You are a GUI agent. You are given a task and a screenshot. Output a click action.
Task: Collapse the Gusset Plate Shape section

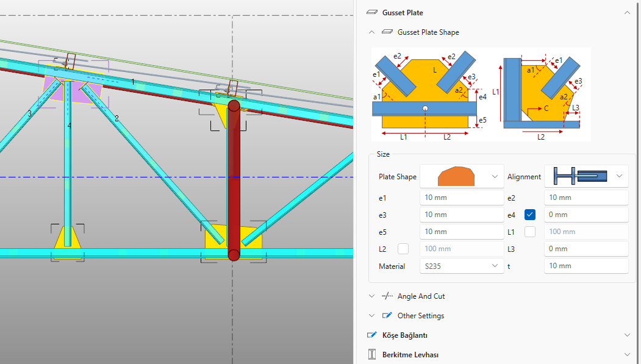(372, 32)
